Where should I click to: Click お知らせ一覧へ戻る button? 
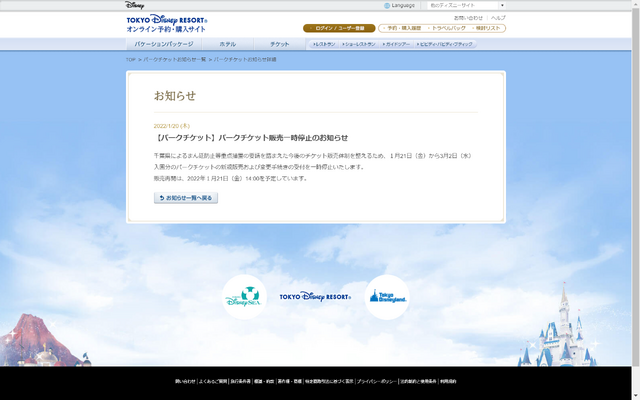[186, 198]
